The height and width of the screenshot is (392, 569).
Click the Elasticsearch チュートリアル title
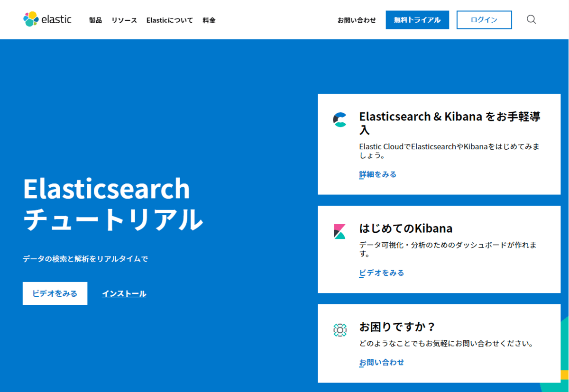coord(113,204)
